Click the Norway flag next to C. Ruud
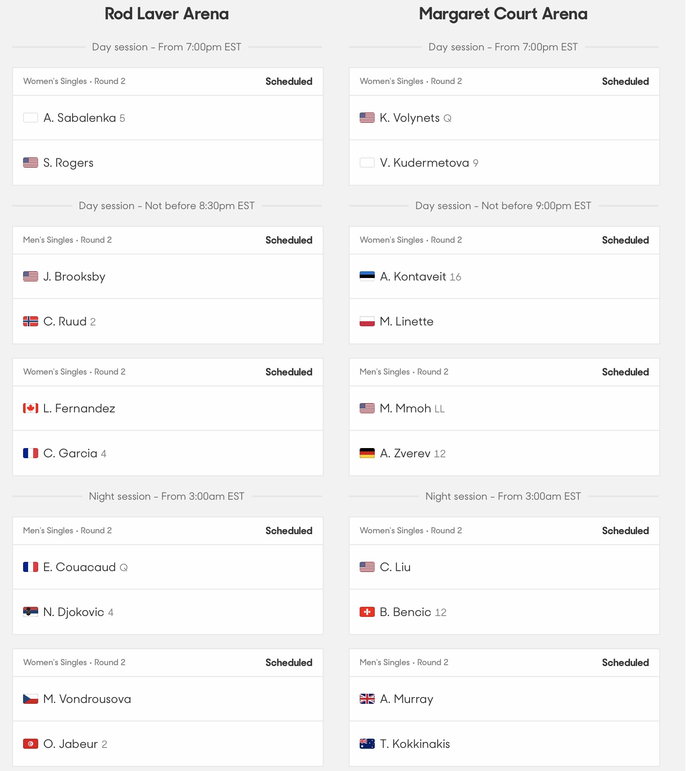This screenshot has width=700, height=771. (x=31, y=321)
